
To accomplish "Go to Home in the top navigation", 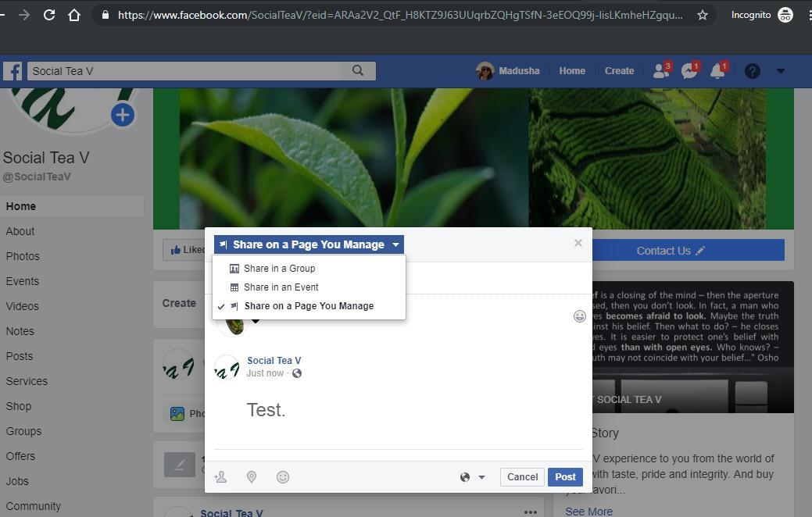I will pos(572,71).
